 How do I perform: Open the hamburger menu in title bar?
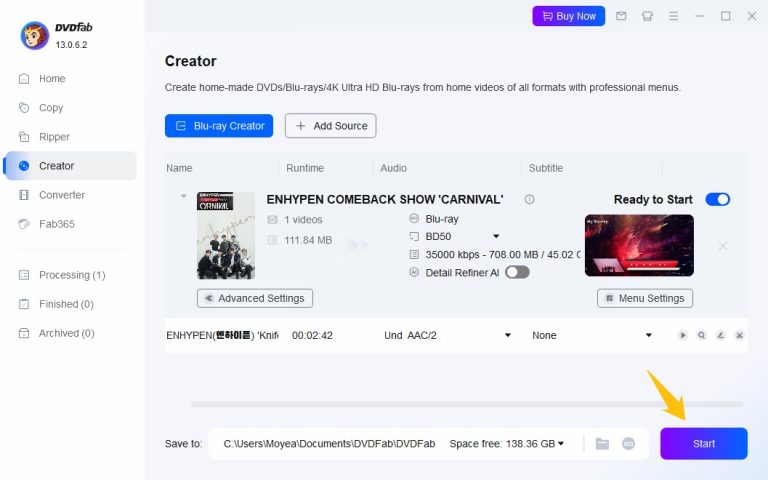click(x=673, y=16)
